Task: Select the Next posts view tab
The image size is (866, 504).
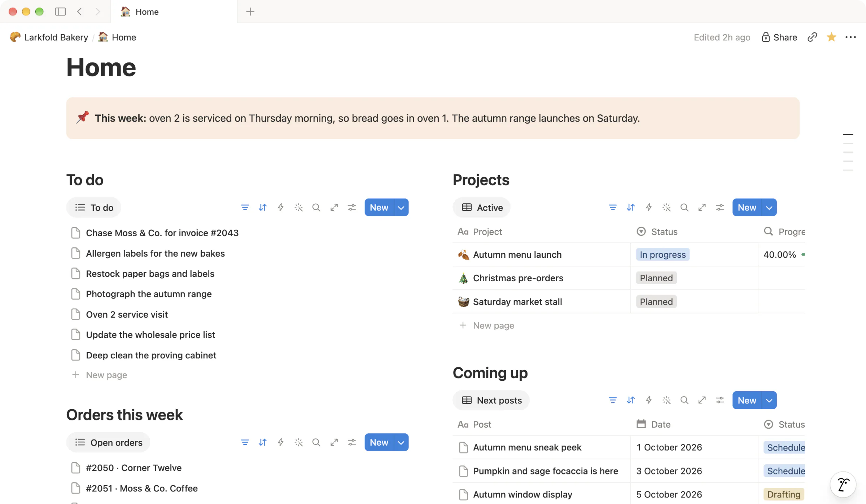Action: point(491,400)
